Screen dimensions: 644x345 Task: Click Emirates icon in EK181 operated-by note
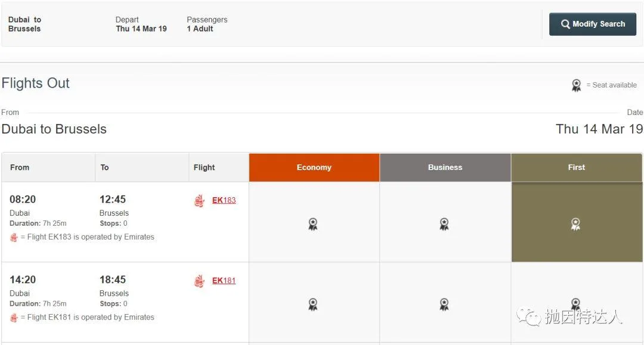pos(14,318)
